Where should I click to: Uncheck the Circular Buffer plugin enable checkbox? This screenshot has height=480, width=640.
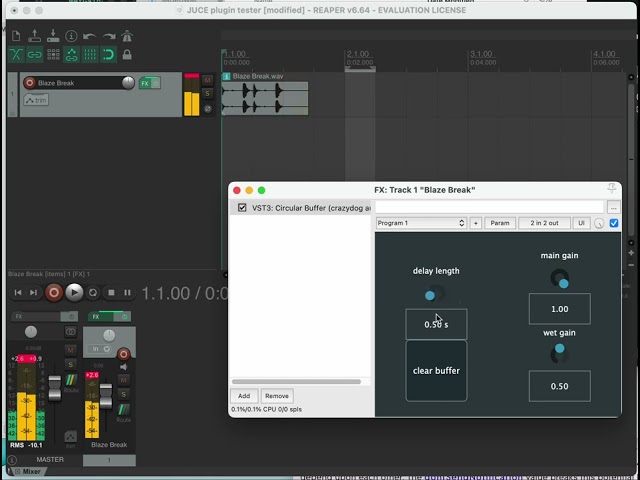point(242,208)
